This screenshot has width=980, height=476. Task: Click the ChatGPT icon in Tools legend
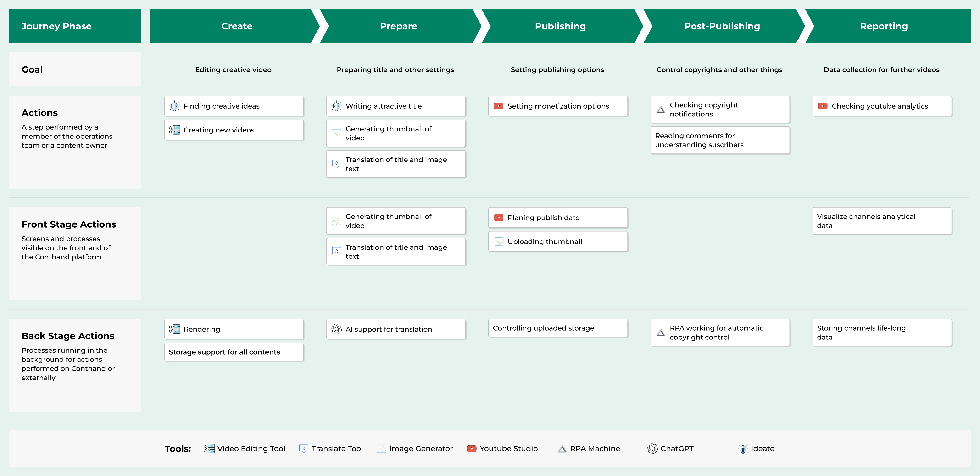(652, 449)
